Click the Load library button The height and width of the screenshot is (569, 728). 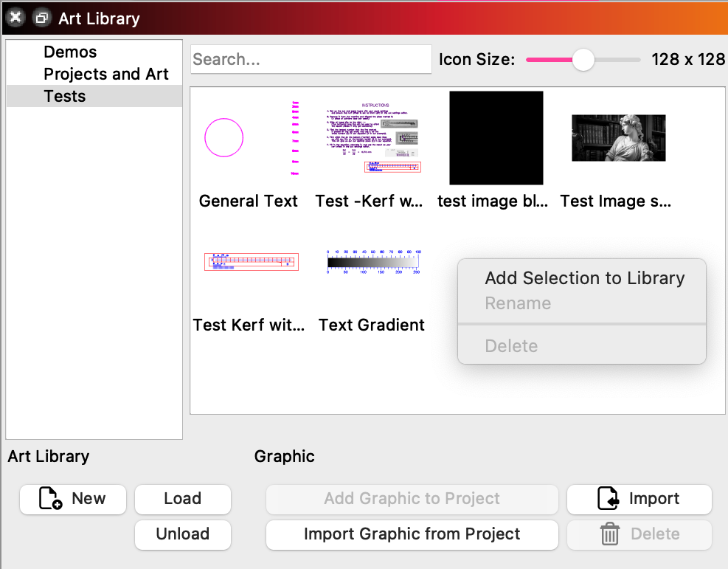(x=182, y=500)
